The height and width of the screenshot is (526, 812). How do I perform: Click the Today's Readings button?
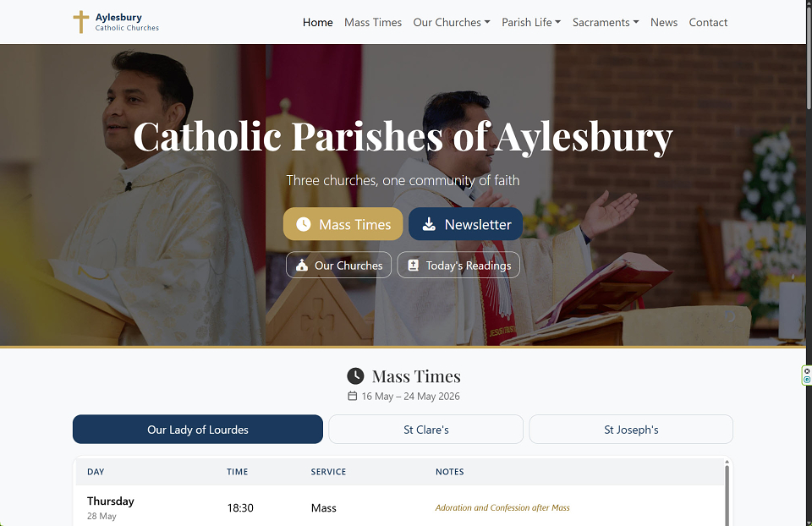click(458, 265)
